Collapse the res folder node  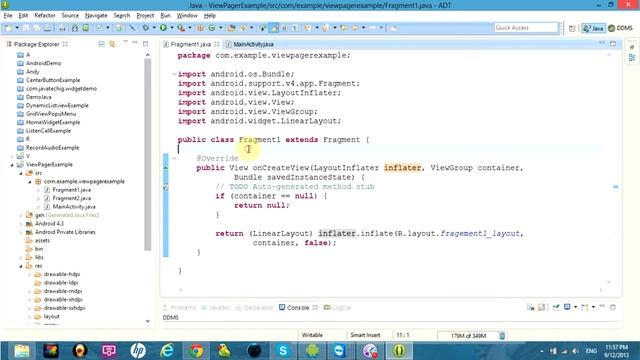pyautogui.click(x=21, y=266)
